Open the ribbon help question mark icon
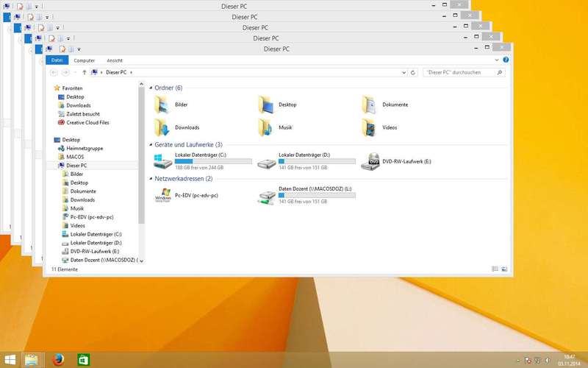 coord(506,60)
